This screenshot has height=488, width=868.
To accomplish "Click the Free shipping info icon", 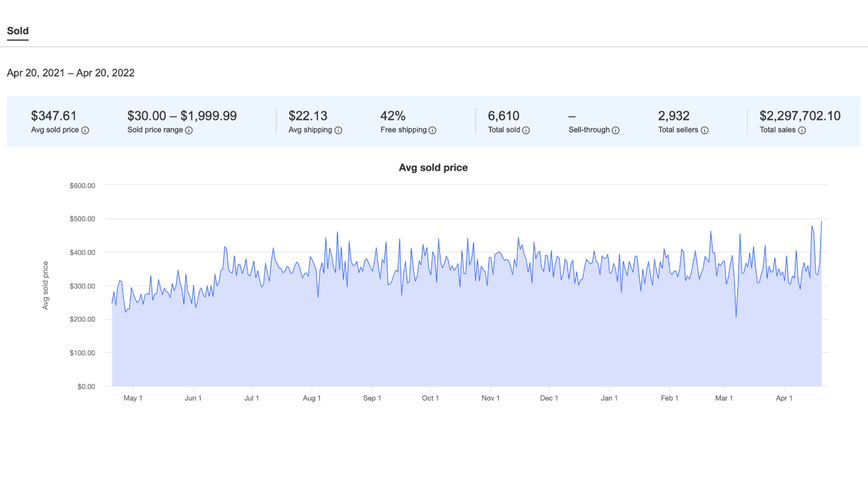I will [432, 130].
